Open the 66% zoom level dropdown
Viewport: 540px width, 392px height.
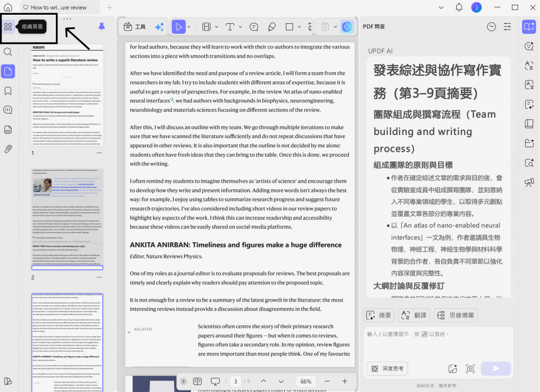click(x=306, y=381)
